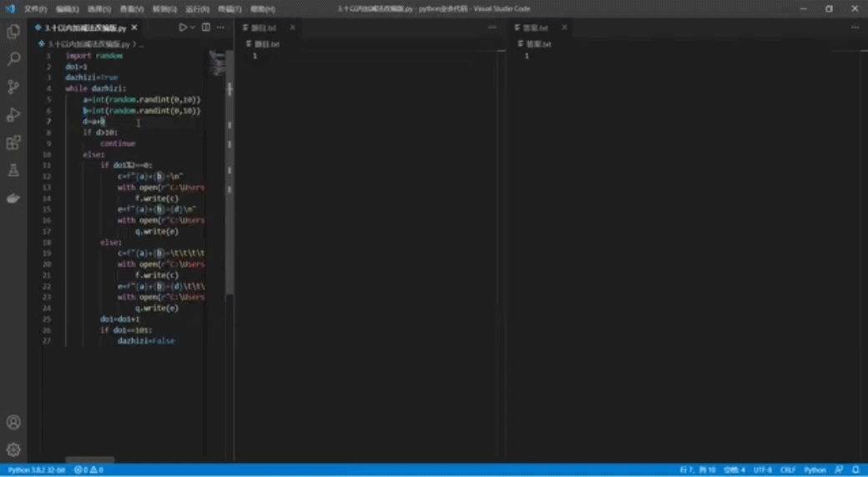
Task: Open the run options dropdown arrow
Action: (193, 28)
